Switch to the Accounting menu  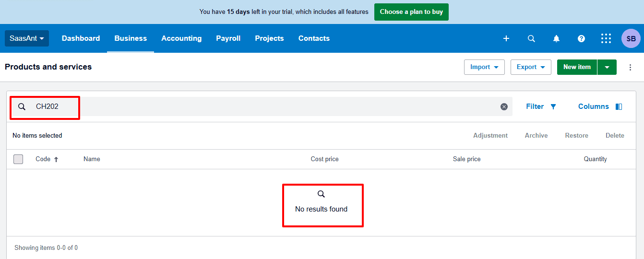pos(181,38)
